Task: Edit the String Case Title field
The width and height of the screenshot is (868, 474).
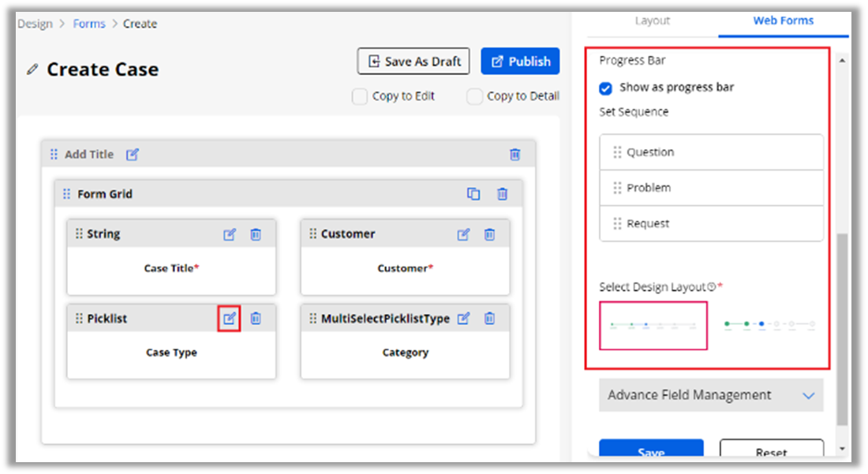Action: click(x=229, y=234)
